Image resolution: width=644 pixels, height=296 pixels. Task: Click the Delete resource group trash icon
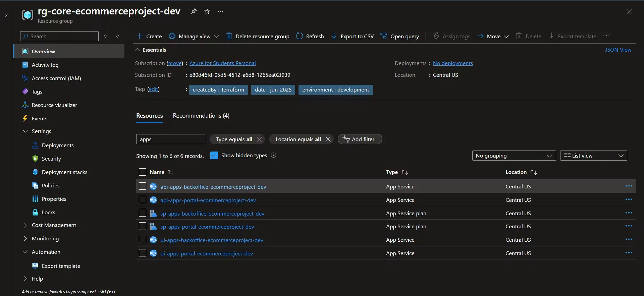(x=229, y=36)
